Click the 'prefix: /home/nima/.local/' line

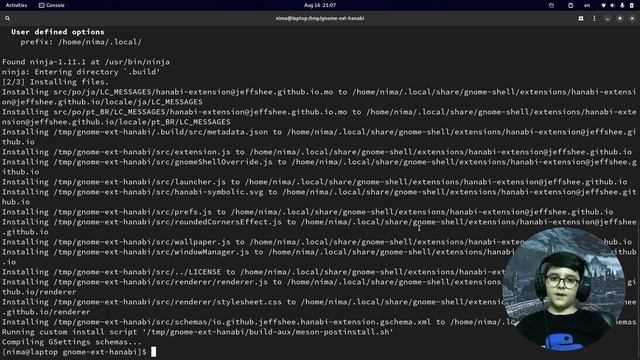[x=81, y=42]
